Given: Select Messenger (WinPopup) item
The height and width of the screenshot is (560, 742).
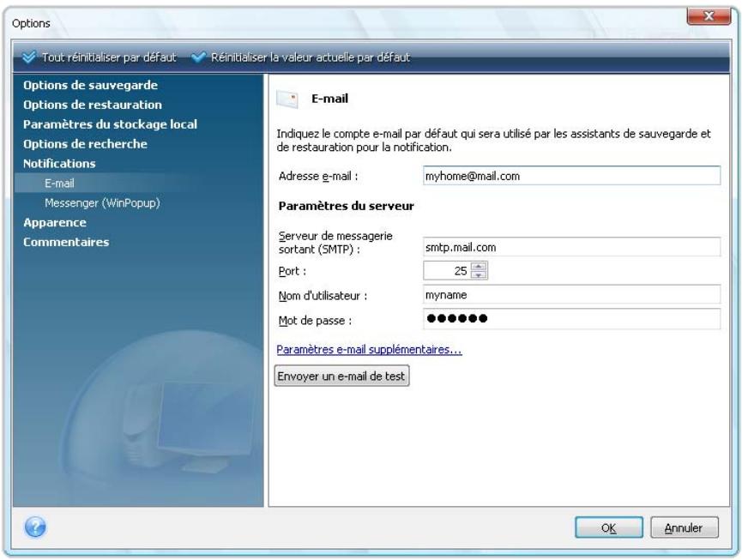Looking at the screenshot, I should (x=102, y=203).
